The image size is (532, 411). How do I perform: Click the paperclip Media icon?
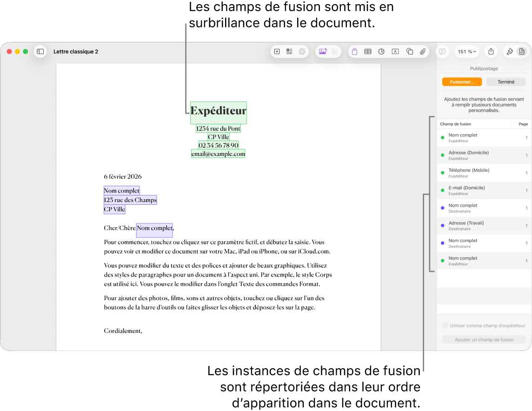click(422, 52)
